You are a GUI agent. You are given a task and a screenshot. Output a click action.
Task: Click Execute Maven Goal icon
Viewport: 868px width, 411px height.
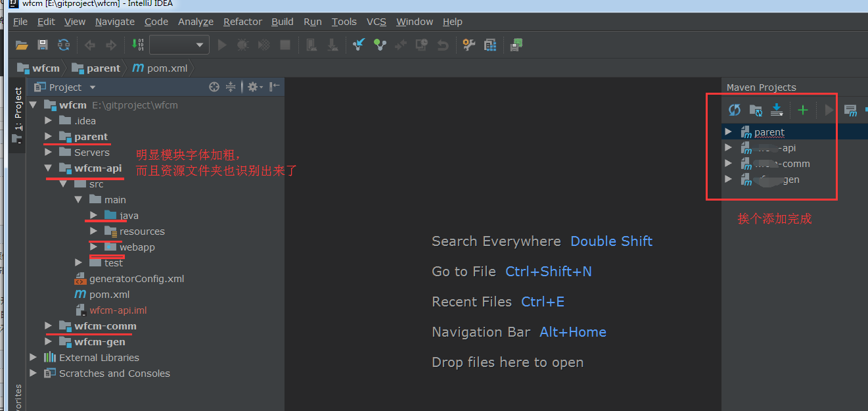click(850, 110)
